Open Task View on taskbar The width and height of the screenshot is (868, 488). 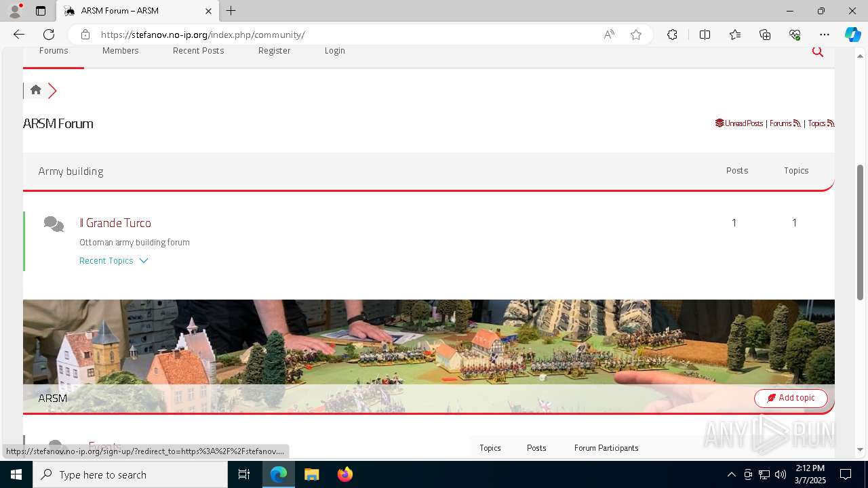tap(244, 474)
